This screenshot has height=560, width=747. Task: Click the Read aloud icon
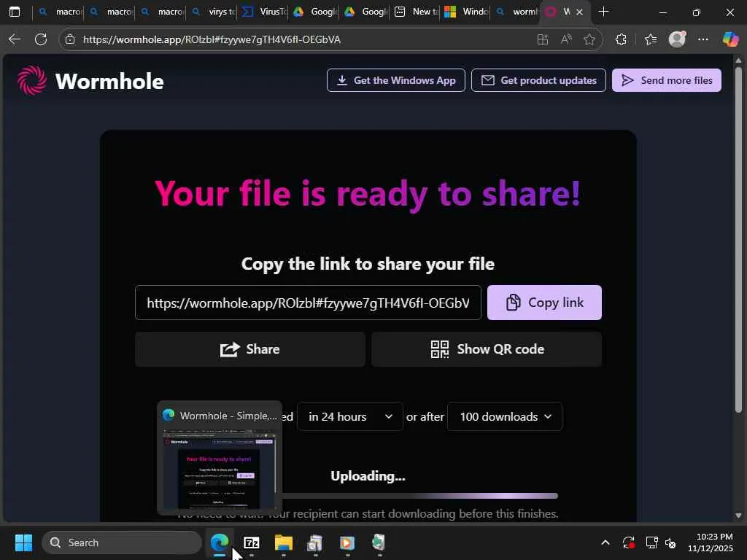point(566,39)
